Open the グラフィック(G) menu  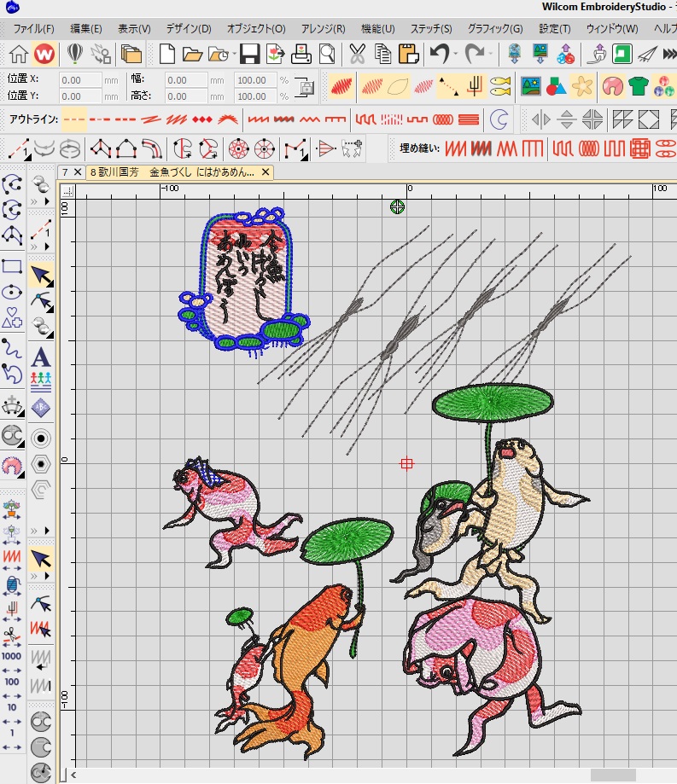pyautogui.click(x=495, y=28)
